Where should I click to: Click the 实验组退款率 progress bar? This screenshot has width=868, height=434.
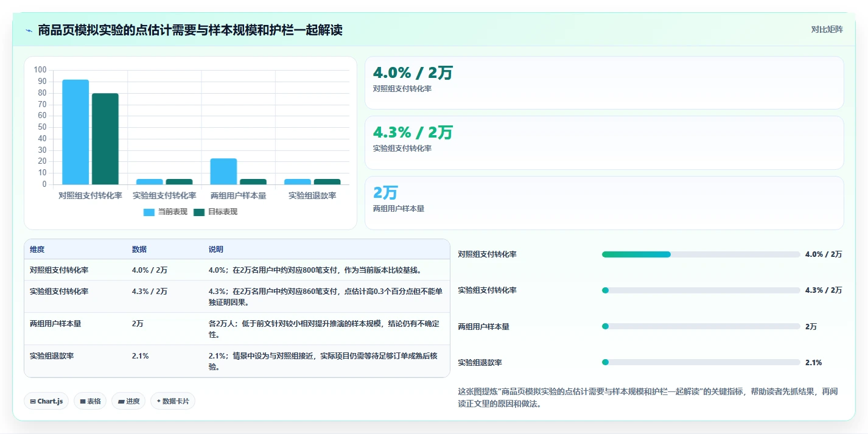[x=701, y=362]
